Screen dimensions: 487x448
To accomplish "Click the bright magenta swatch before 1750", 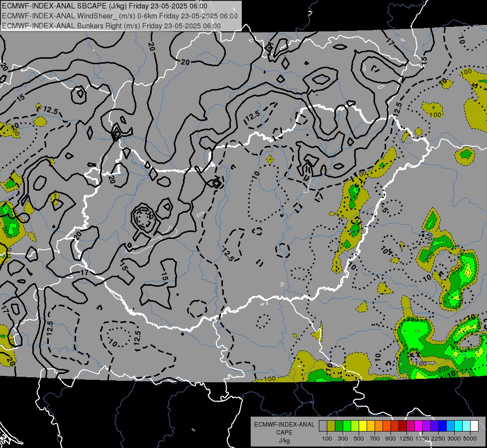I will pyautogui.click(x=419, y=426).
